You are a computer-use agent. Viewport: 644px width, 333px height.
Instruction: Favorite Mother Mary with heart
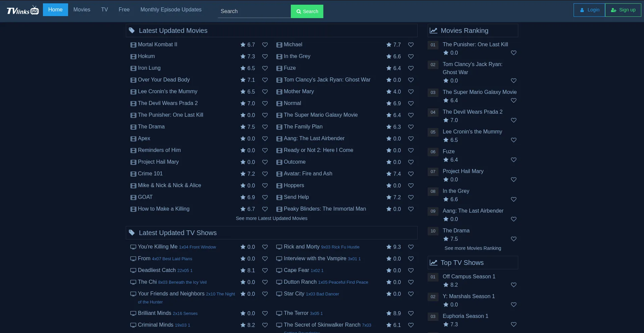click(x=411, y=92)
